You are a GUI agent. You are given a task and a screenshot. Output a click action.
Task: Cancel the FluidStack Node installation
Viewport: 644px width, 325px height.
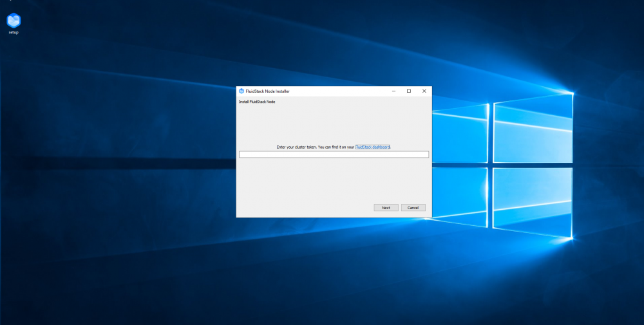(413, 208)
